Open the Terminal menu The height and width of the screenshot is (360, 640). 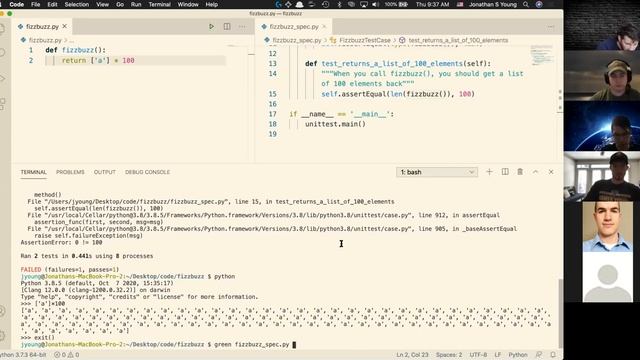(160, 4)
